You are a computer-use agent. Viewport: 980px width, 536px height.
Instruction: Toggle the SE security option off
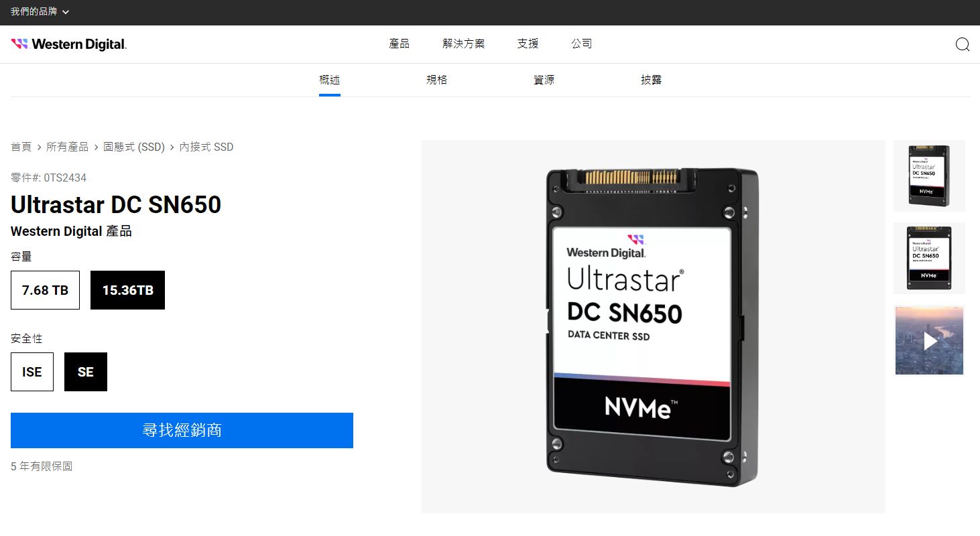point(85,372)
